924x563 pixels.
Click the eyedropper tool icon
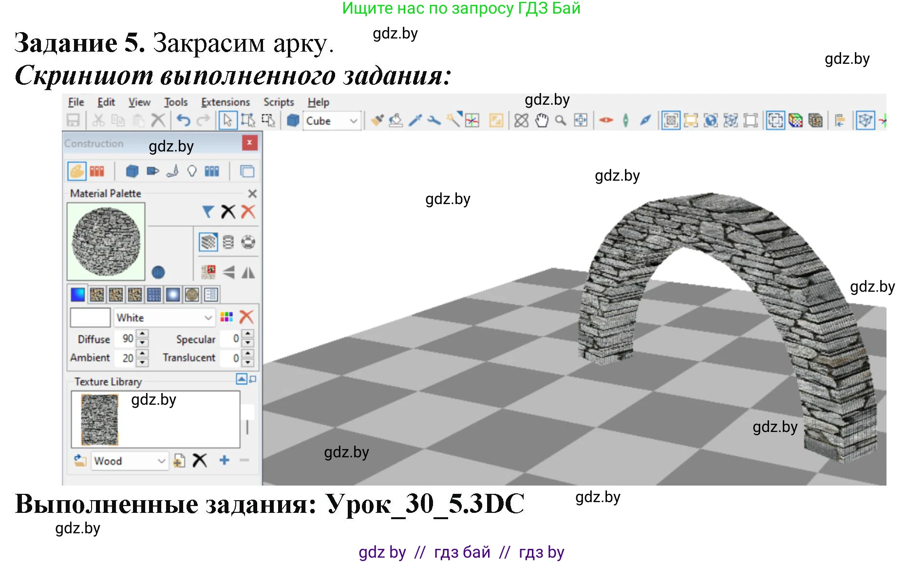pos(415,120)
